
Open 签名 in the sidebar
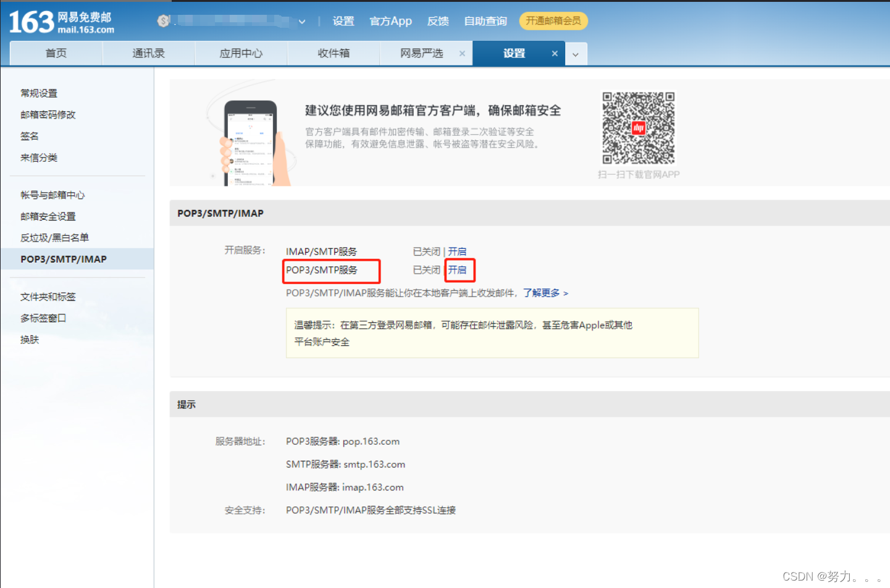[x=30, y=136]
